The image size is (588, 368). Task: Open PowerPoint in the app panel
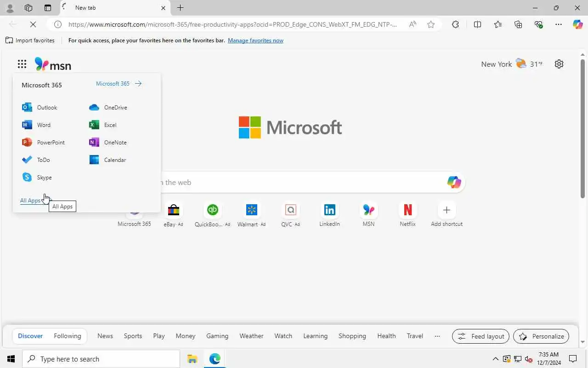[x=43, y=142]
